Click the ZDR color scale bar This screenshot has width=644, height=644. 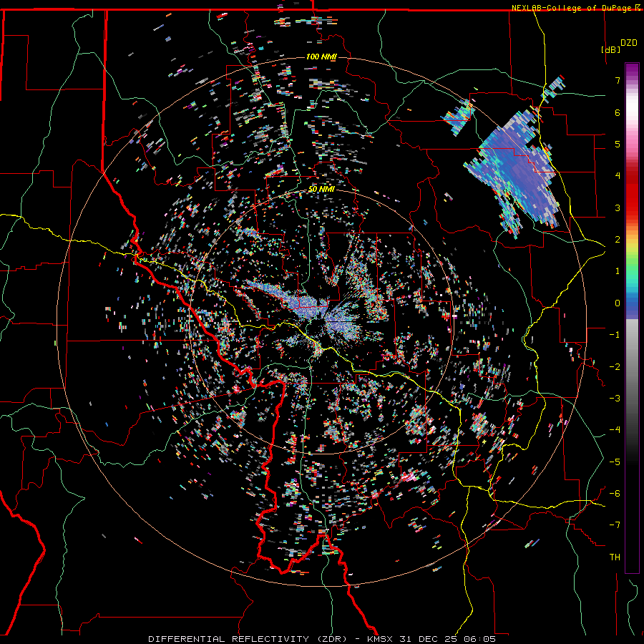[632, 318]
